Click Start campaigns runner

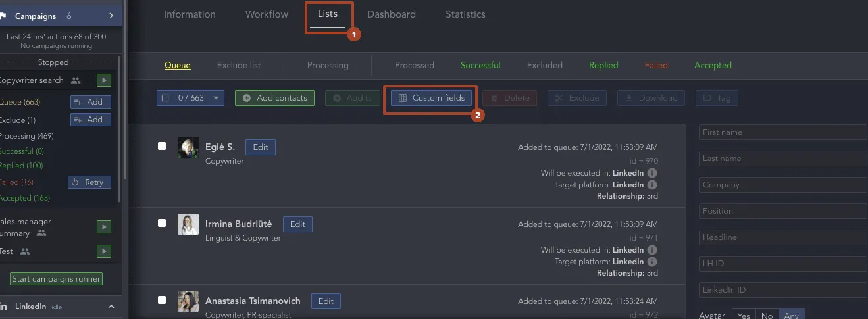coord(56,279)
